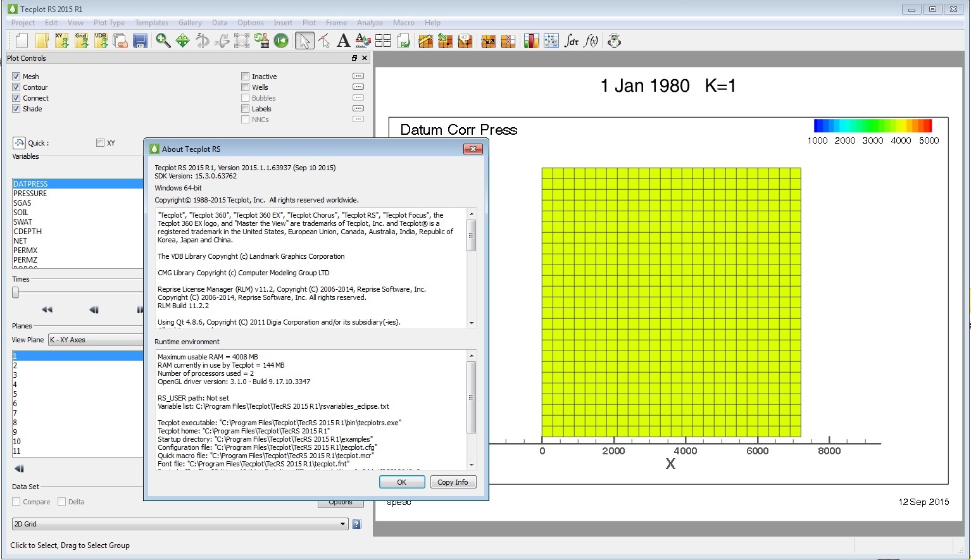The height and width of the screenshot is (560, 971).
Task: Undock the Plot Controls panel
Action: pyautogui.click(x=354, y=58)
